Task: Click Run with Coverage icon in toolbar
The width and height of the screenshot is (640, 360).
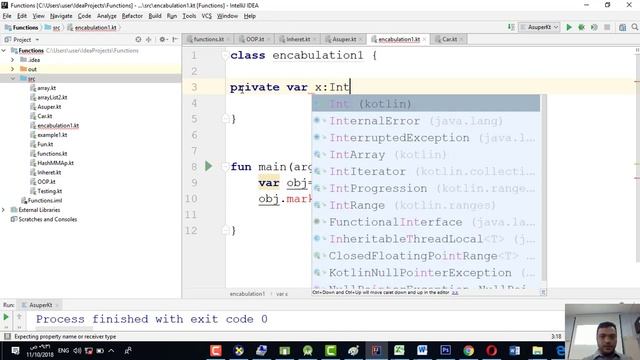Action: pos(594,27)
